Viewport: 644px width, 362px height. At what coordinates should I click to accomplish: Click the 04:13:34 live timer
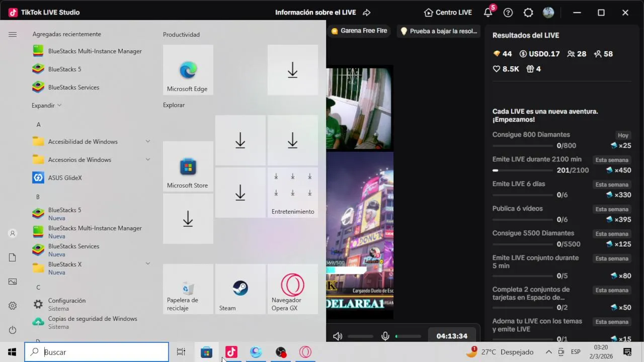(452, 336)
